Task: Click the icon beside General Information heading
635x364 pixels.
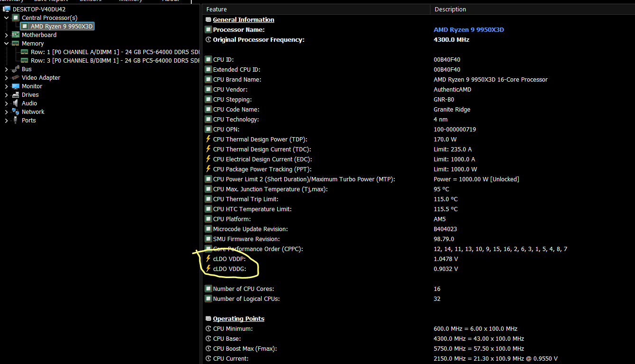Action: [208, 19]
